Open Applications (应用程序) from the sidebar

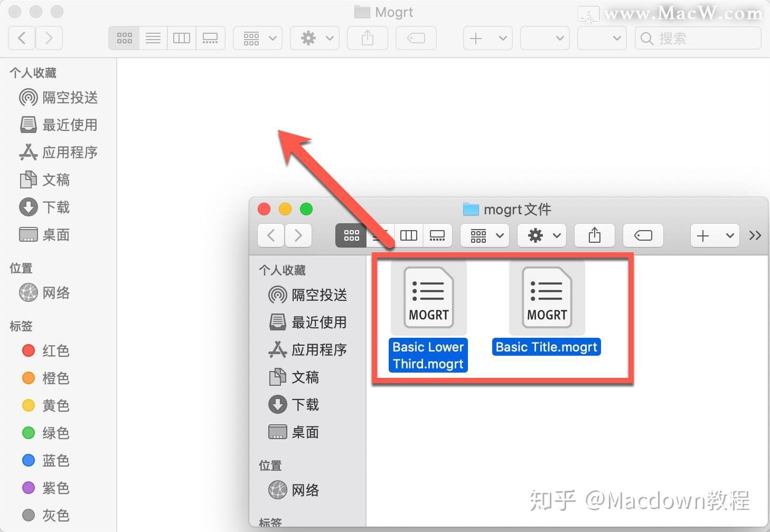pos(70,153)
